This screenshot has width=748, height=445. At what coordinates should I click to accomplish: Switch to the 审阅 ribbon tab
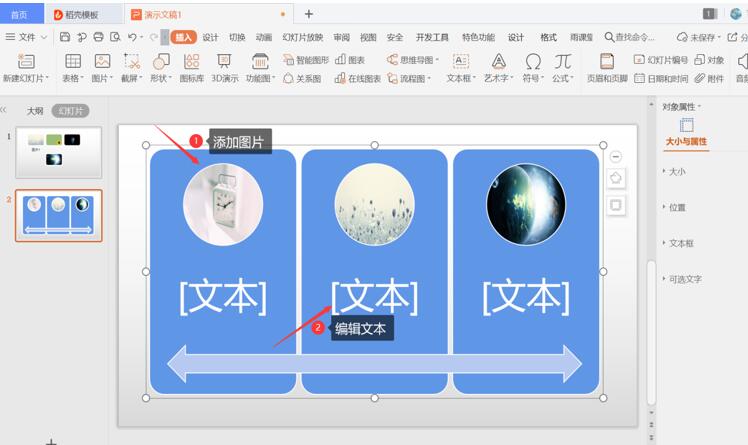341,37
